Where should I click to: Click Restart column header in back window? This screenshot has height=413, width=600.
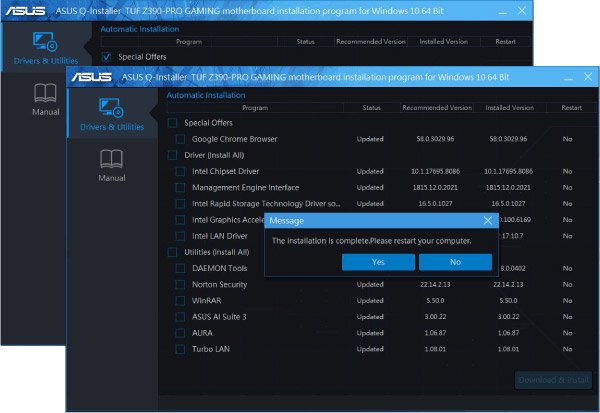coord(505,42)
